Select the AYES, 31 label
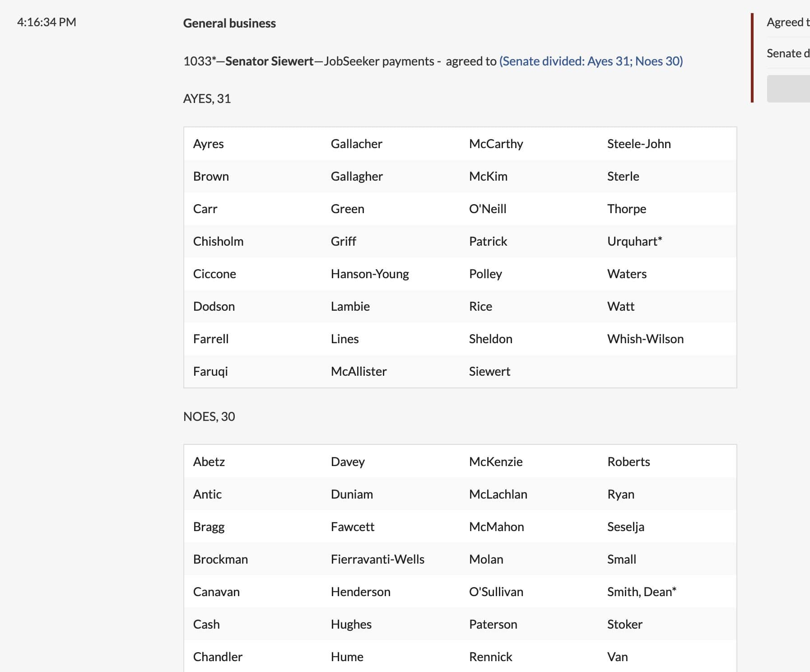 (207, 98)
